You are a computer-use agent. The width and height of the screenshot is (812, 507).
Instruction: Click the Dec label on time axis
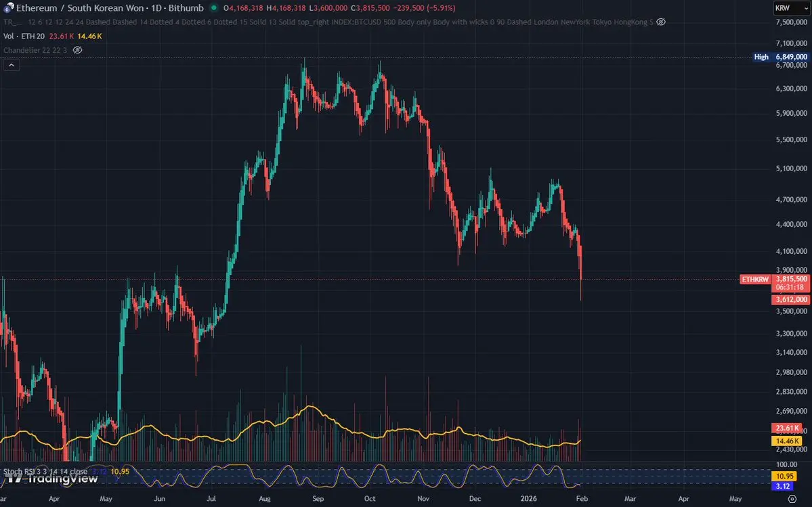pos(475,500)
